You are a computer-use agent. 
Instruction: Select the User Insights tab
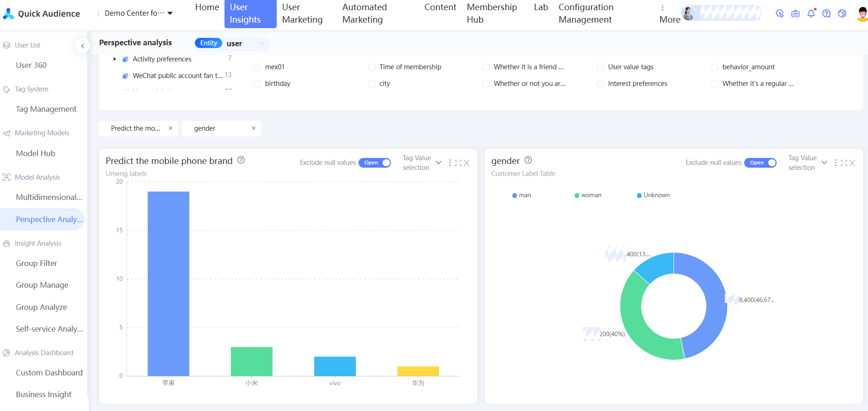tap(250, 14)
